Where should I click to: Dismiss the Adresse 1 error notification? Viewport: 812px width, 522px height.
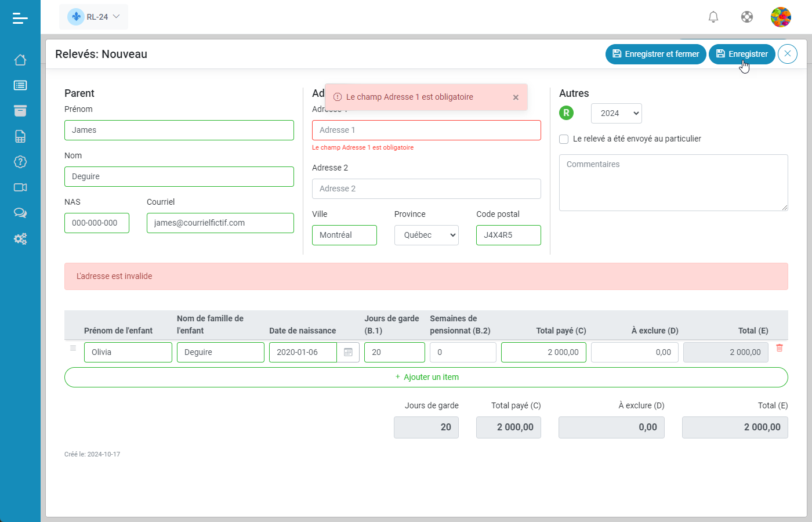[x=516, y=97]
